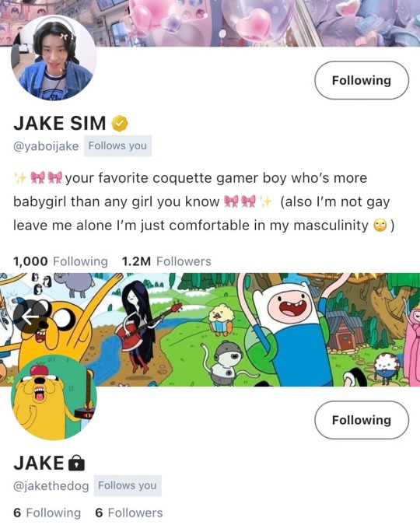
Task: Open Jake the dog profile avatar
Action: (x=54, y=397)
